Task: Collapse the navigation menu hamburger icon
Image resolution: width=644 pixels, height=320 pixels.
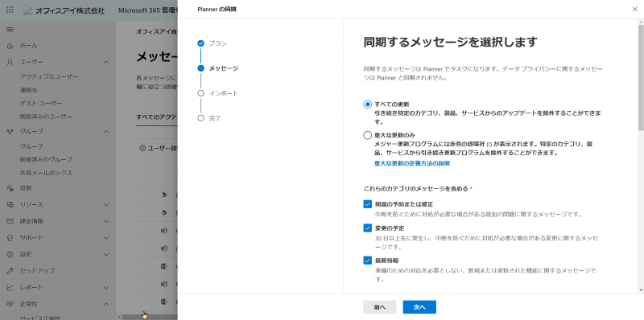Action: click(x=10, y=30)
